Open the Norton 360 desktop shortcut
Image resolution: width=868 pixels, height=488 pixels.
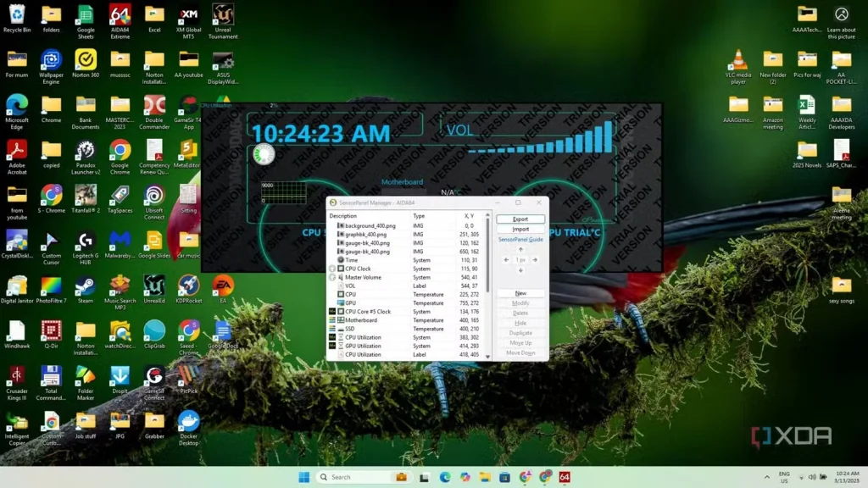coord(86,61)
